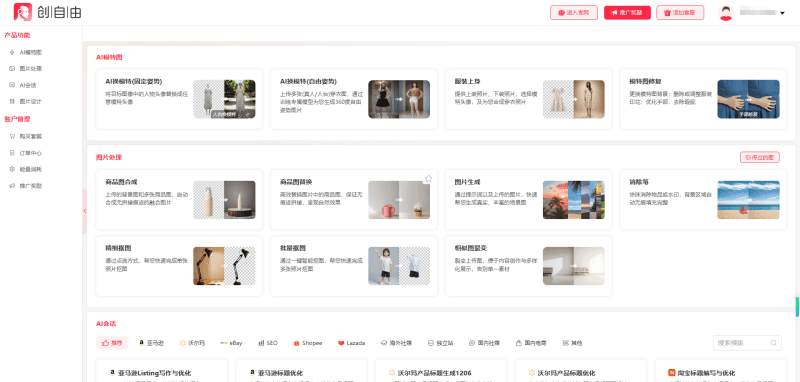Select the Shopee tab
Viewport: 800px width, 382px height.
click(308, 343)
